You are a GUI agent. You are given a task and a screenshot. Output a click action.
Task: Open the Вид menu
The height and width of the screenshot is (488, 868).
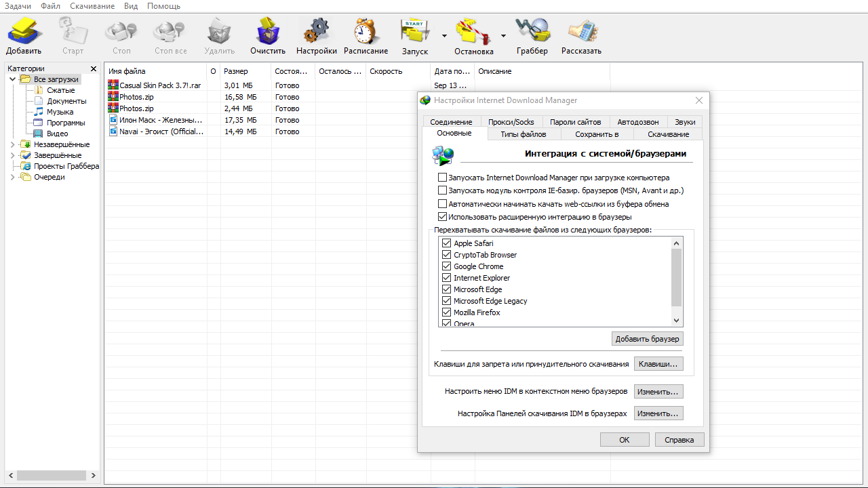pyautogui.click(x=131, y=6)
